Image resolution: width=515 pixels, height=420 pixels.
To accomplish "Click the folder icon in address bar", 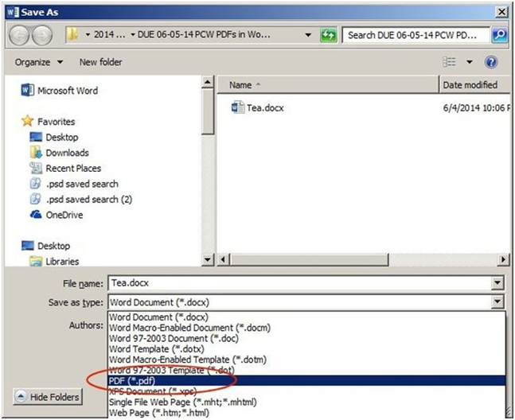I will [72, 34].
